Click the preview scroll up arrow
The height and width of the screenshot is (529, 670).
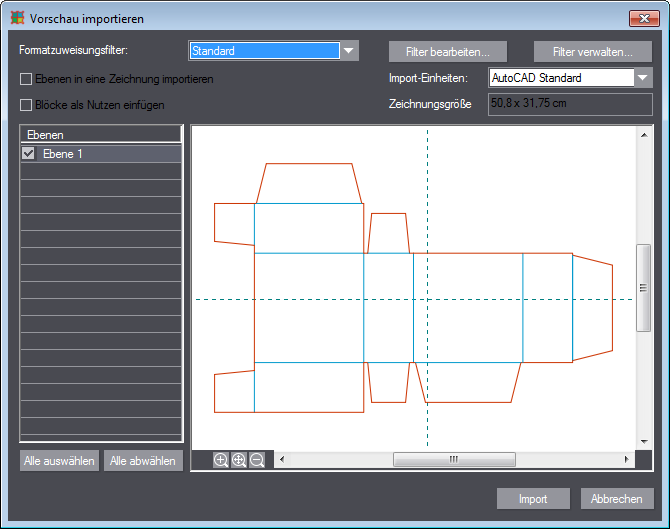coord(644,135)
